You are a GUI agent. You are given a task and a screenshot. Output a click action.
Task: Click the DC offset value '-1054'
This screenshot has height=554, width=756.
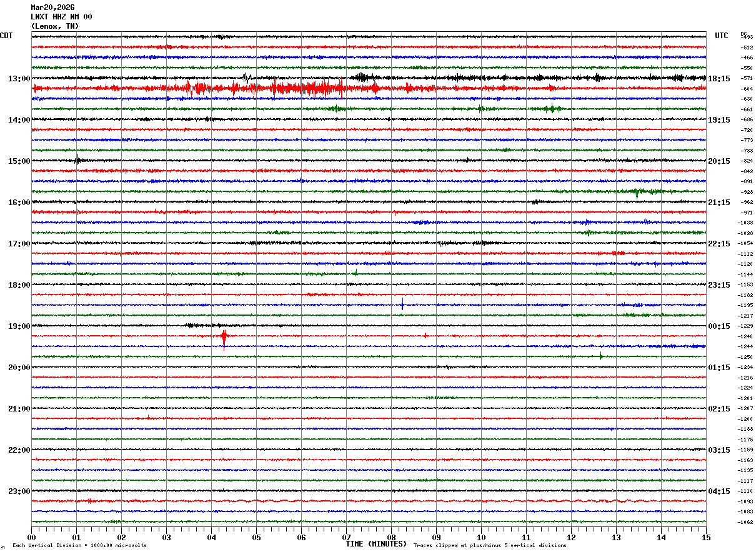pyautogui.click(x=746, y=243)
